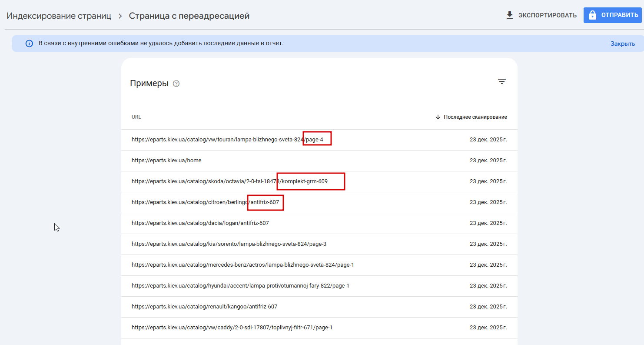Click the down arrow sort icon
Image resolution: width=644 pixels, height=345 pixels.
tap(438, 117)
